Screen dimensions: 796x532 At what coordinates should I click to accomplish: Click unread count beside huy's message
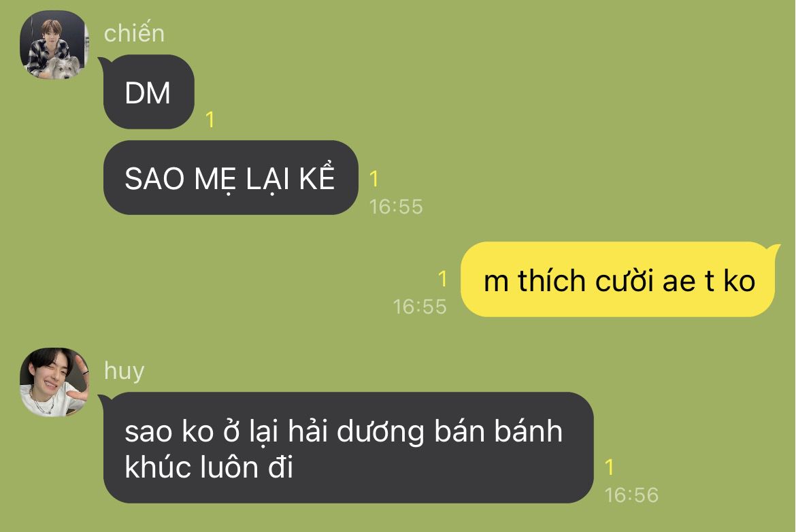(x=610, y=467)
